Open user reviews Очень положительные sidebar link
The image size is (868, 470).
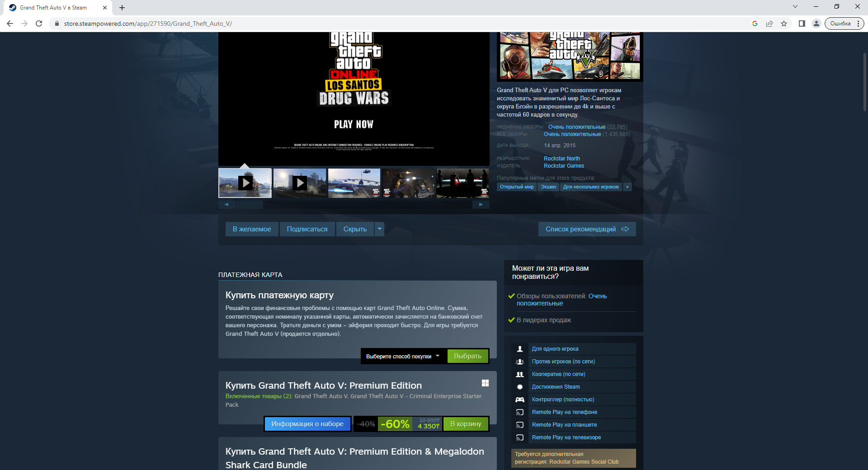(562, 300)
